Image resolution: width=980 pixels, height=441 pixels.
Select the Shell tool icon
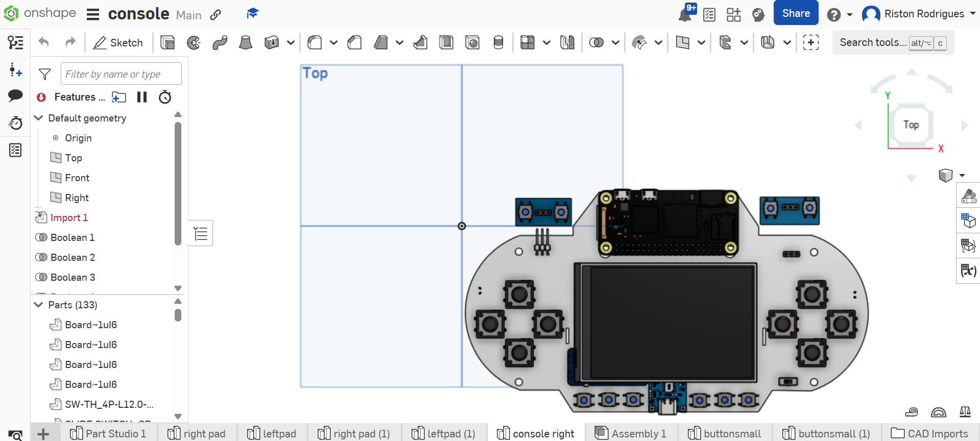[x=446, y=43]
